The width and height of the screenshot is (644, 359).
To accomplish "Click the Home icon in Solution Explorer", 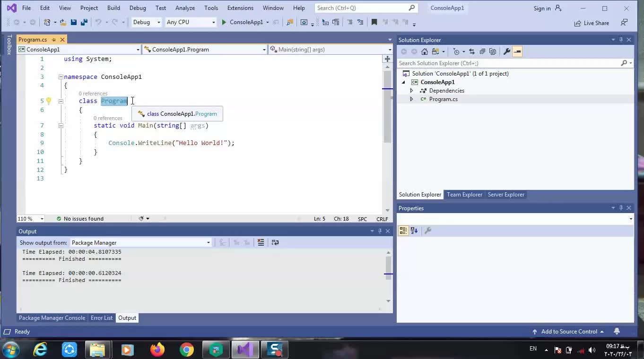I will coord(425,51).
